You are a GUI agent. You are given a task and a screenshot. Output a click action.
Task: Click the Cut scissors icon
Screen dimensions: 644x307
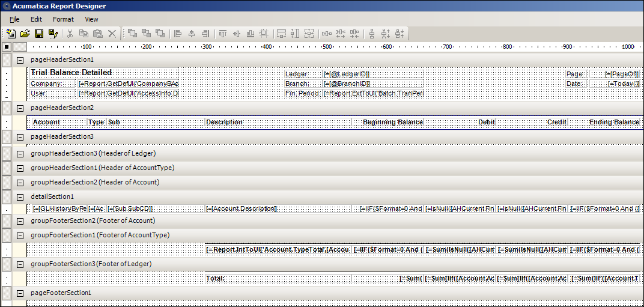click(70, 34)
